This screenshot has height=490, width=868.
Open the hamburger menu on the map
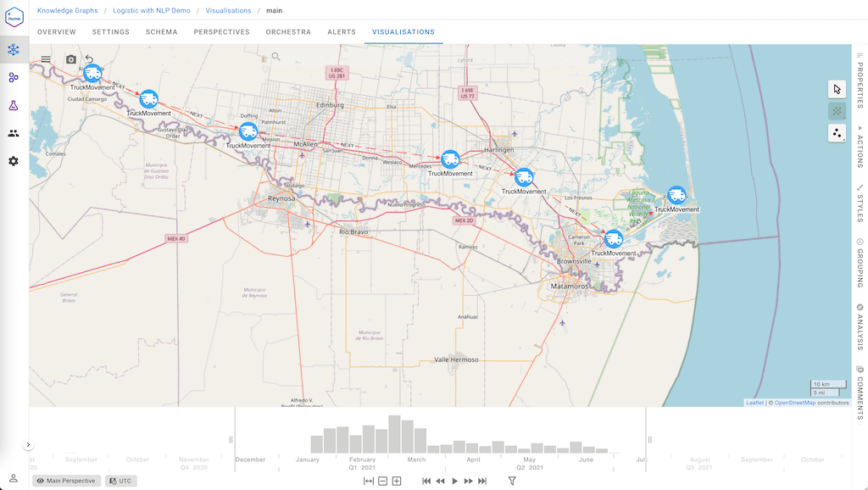(45, 59)
